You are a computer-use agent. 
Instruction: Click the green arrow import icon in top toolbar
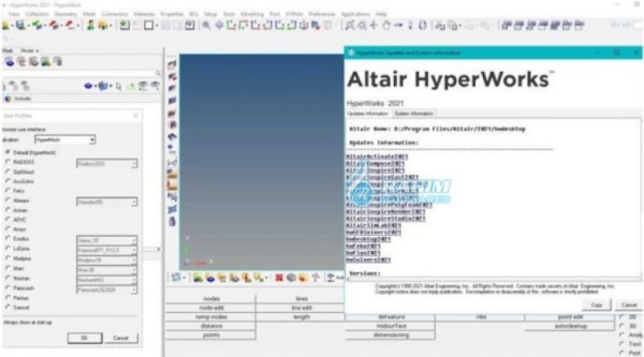[38, 25]
